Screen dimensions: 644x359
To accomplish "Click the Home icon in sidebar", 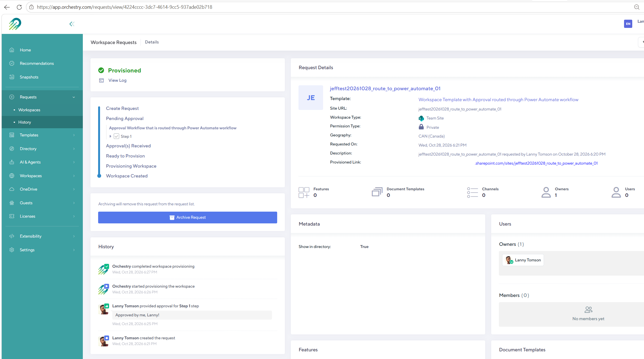I will pyautogui.click(x=12, y=50).
